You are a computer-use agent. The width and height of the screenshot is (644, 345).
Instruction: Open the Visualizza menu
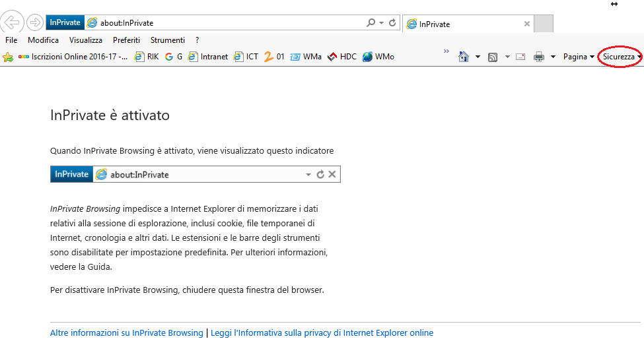pos(85,40)
